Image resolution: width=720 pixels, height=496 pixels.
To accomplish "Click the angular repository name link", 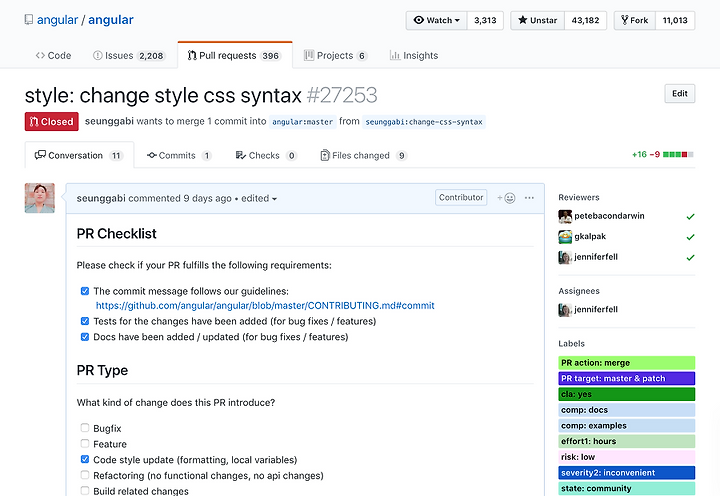I will (111, 20).
